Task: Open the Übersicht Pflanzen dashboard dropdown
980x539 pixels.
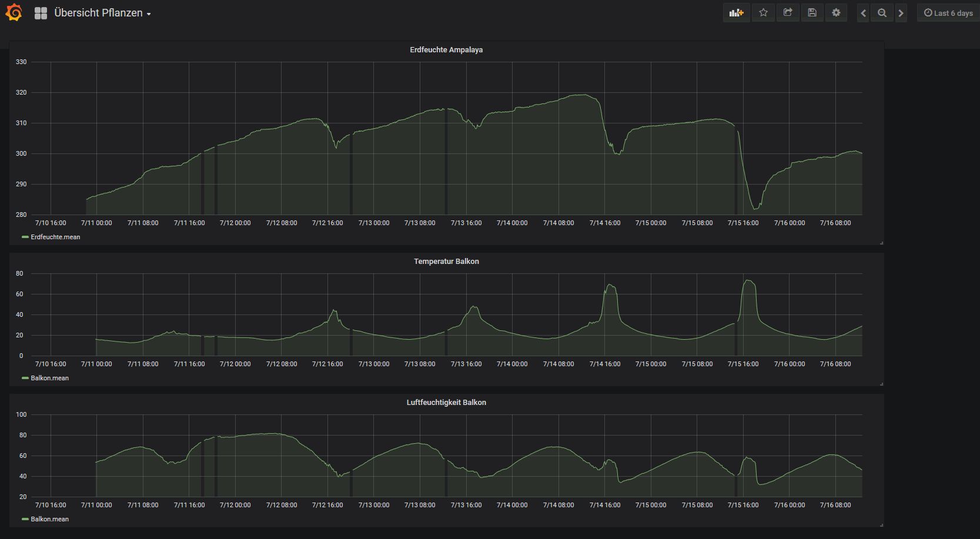Action: 102,13
